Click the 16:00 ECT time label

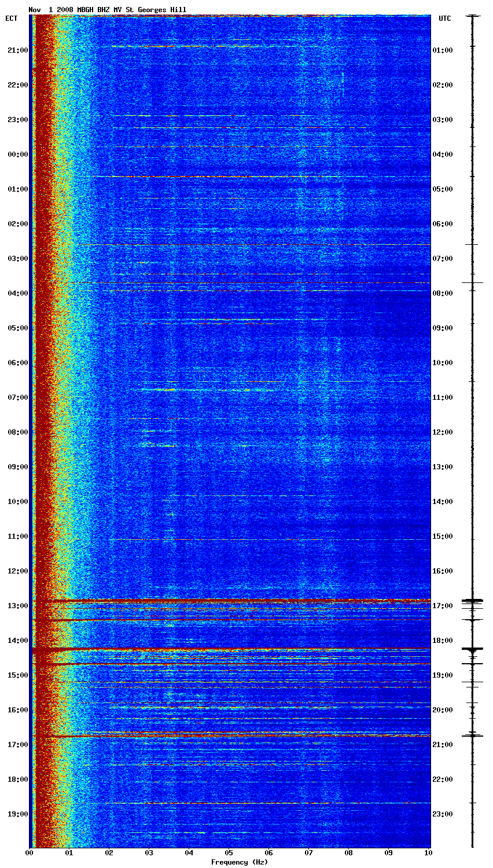(x=17, y=710)
